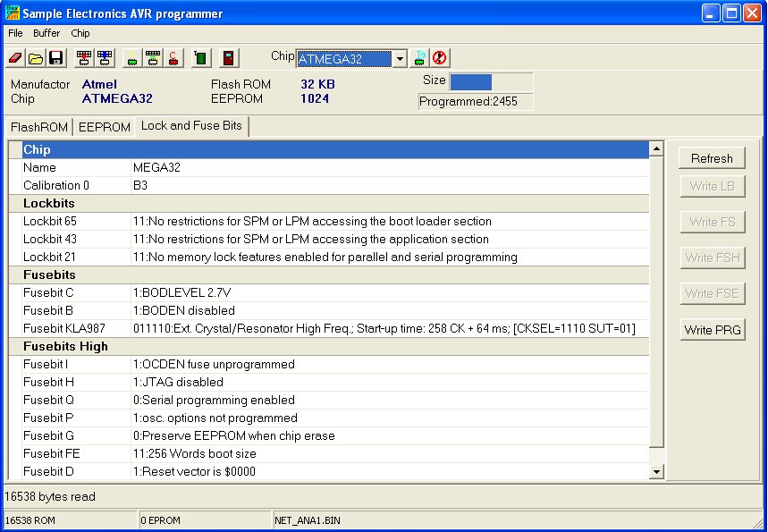
Task: Click the dark green chip toolbar icon
Action: 201,58
